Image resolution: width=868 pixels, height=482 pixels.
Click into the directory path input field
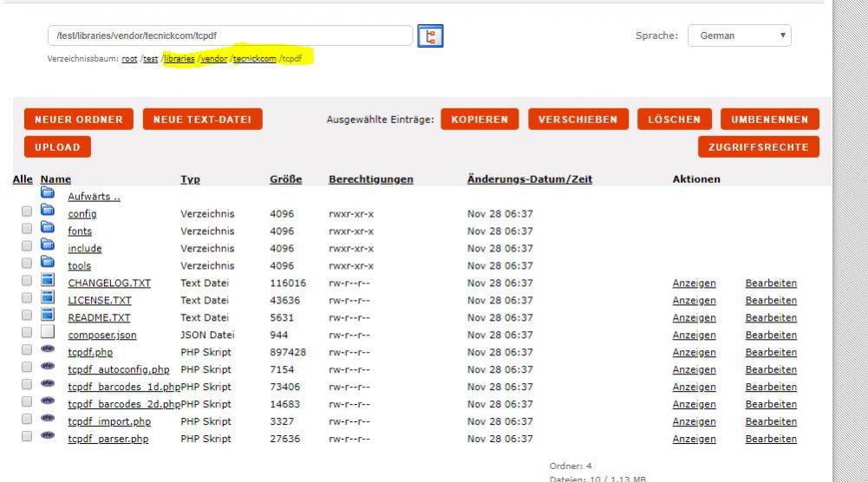230,36
